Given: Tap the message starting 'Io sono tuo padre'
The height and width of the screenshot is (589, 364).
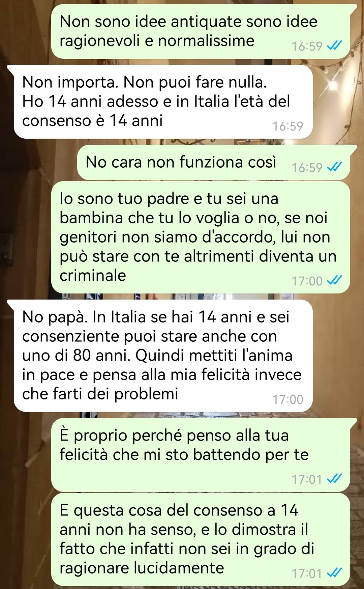Looking at the screenshot, I should pyautogui.click(x=201, y=237).
